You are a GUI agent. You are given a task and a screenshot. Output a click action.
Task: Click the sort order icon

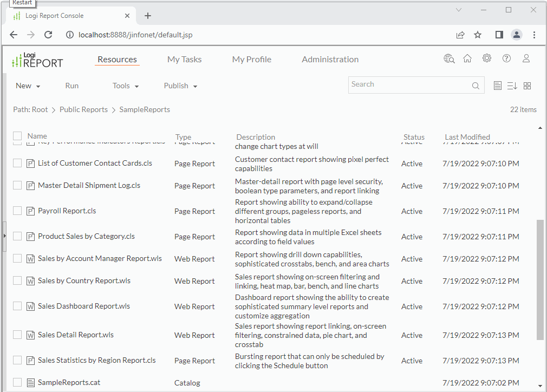tap(512, 86)
